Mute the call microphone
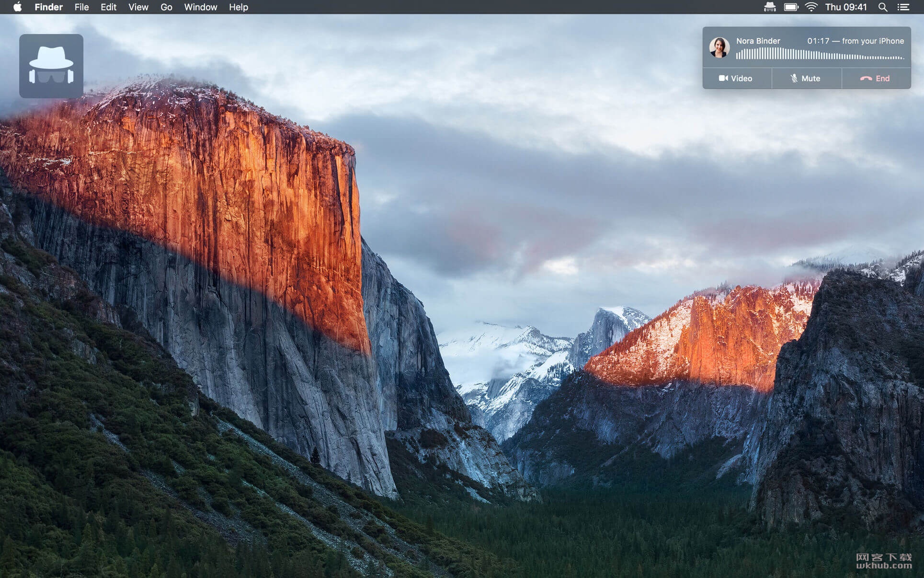Screen dimensions: 924x578 806,78
